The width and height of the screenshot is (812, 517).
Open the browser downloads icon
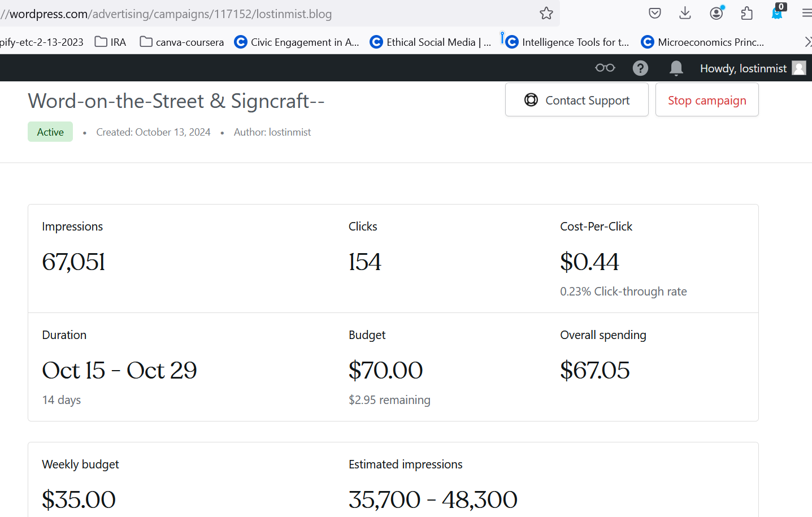click(685, 14)
